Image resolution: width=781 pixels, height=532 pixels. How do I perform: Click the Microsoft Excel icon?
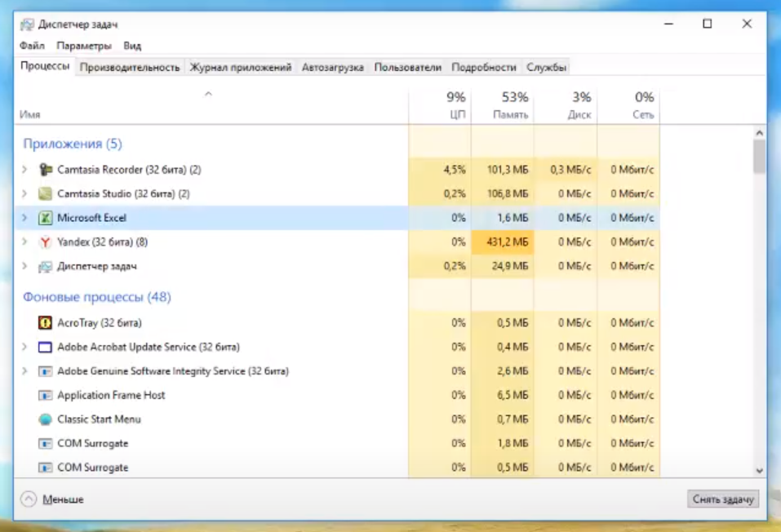tap(46, 218)
